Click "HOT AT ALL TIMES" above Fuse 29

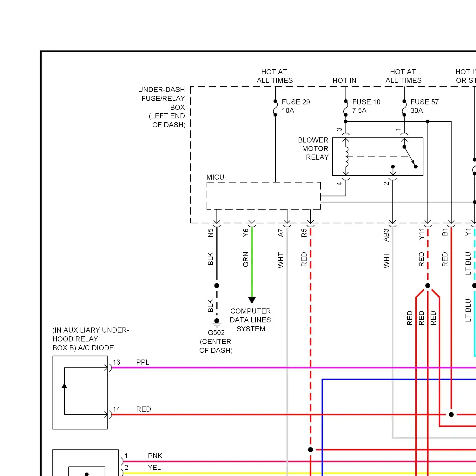(x=274, y=76)
